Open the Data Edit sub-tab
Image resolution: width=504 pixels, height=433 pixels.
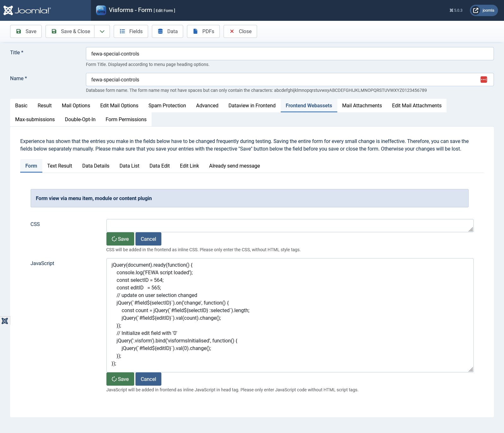click(x=159, y=166)
